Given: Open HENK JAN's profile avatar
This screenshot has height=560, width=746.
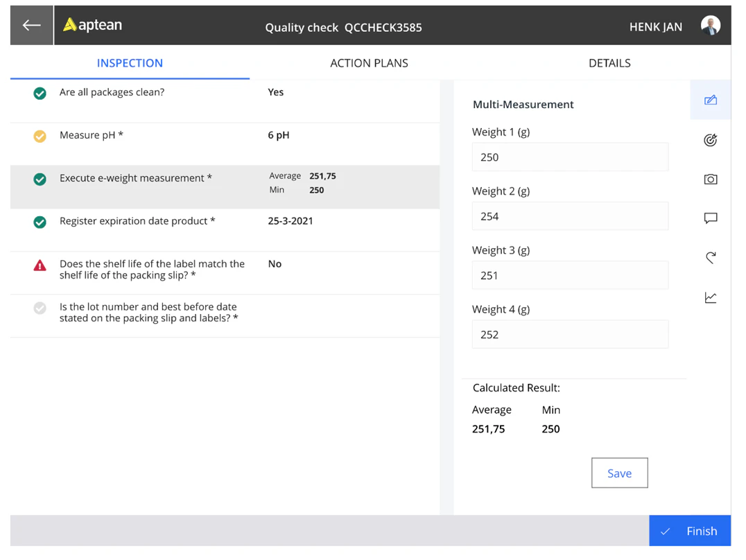Looking at the screenshot, I should 709,25.
